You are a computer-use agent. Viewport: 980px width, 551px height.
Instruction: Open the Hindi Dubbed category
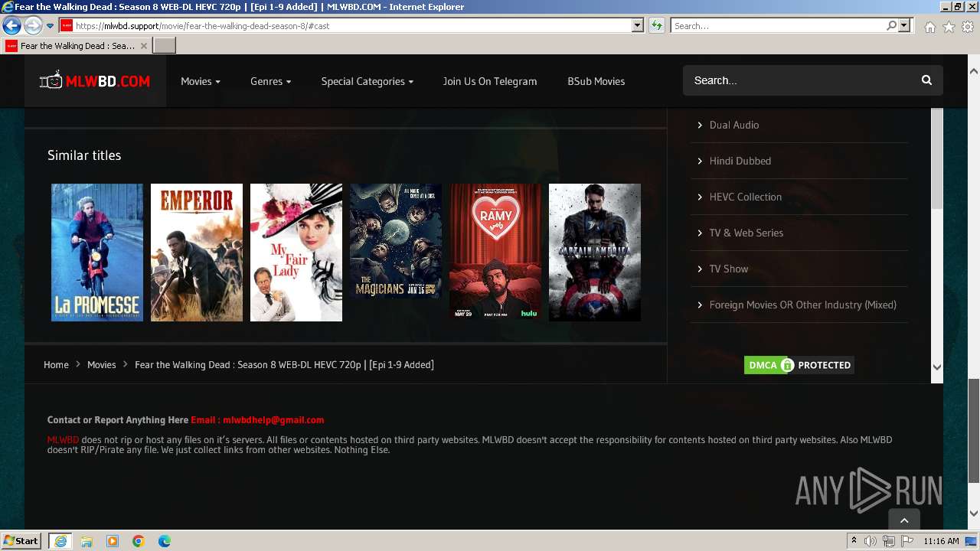point(740,161)
